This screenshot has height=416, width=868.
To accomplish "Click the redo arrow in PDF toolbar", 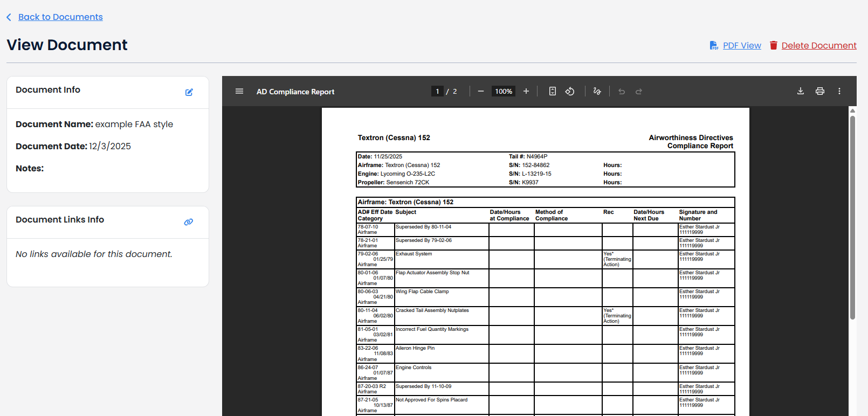I will 639,92.
